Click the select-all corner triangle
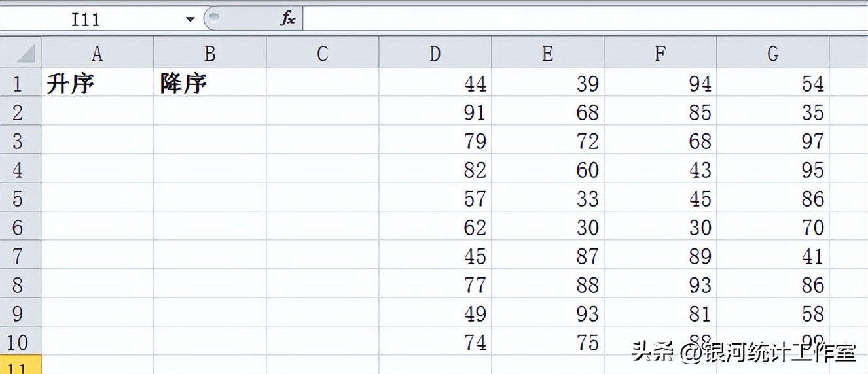Viewport: 868px width, 374px height. click(x=20, y=53)
